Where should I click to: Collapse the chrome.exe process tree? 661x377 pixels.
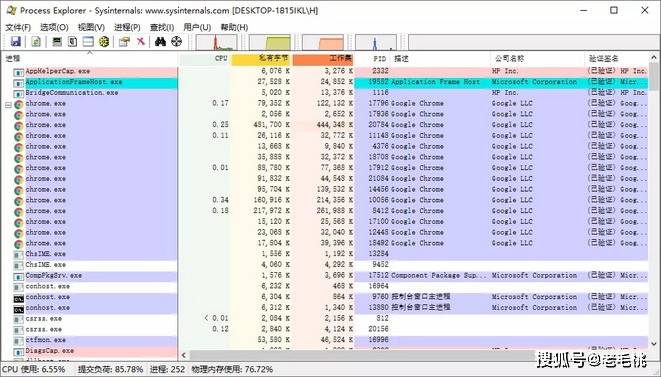tap(8, 104)
